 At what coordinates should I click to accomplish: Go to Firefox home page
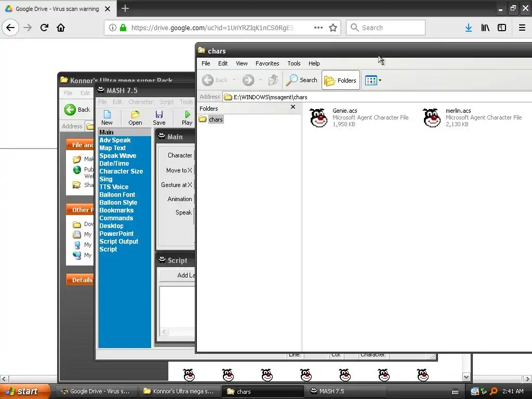[x=61, y=28]
